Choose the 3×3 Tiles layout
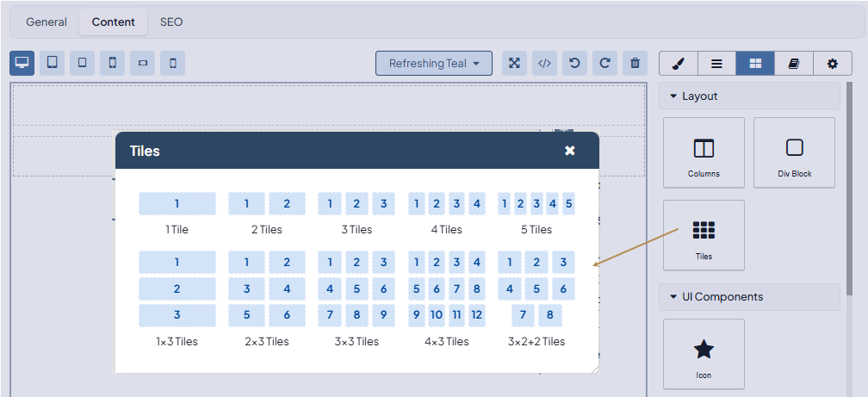The width and height of the screenshot is (868, 397). pos(356,298)
